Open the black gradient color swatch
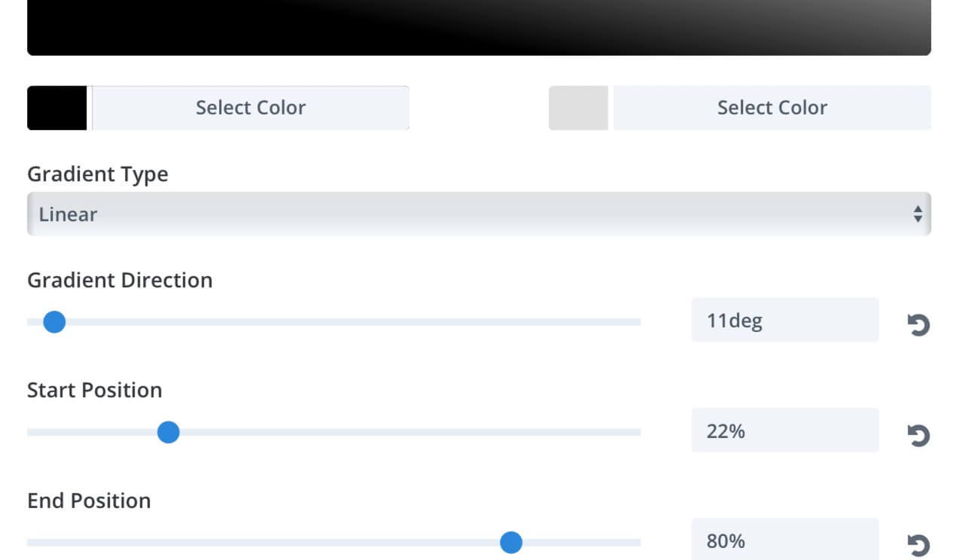Screen dimensions: 971x560 pyautogui.click(x=57, y=108)
